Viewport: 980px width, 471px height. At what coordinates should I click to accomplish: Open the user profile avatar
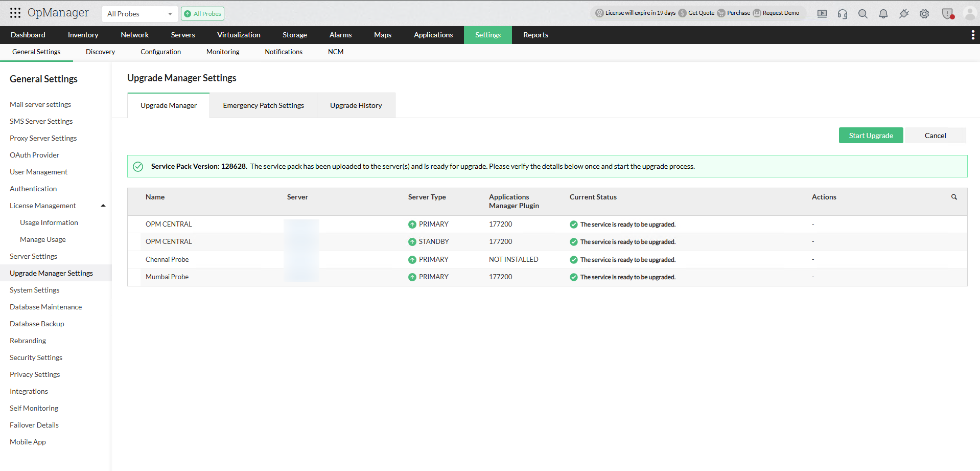tap(969, 14)
